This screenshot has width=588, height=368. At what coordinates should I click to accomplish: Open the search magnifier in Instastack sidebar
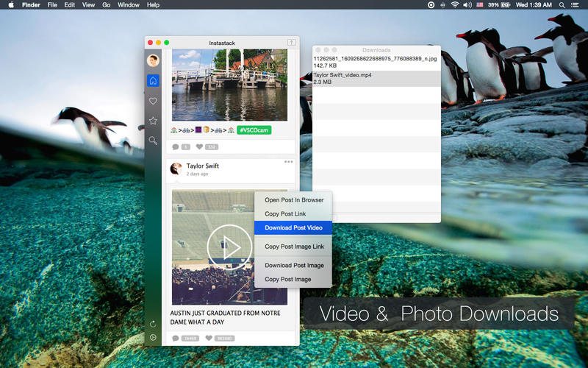153,141
